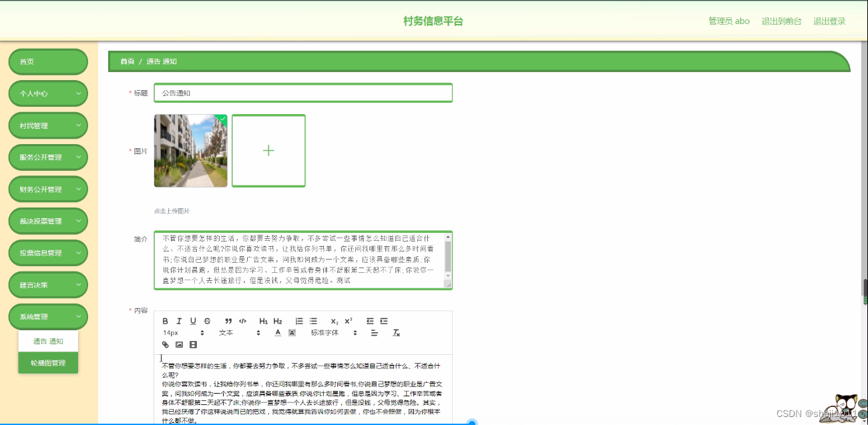The image size is (868, 425).
Task: Click the insert video icon
Action: (193, 344)
